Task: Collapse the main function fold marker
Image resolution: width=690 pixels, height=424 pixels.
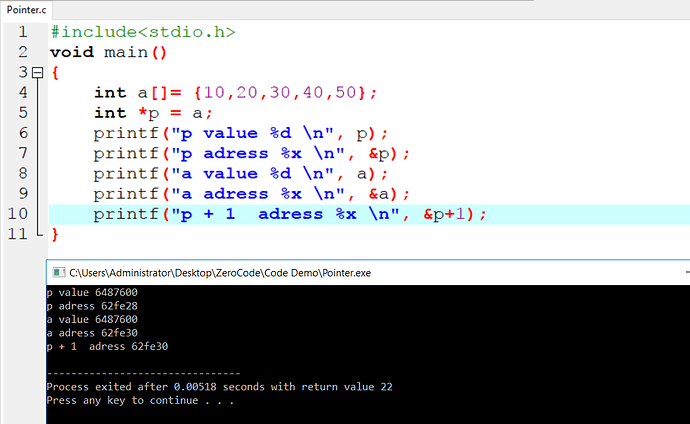Action: pyautogui.click(x=37, y=73)
